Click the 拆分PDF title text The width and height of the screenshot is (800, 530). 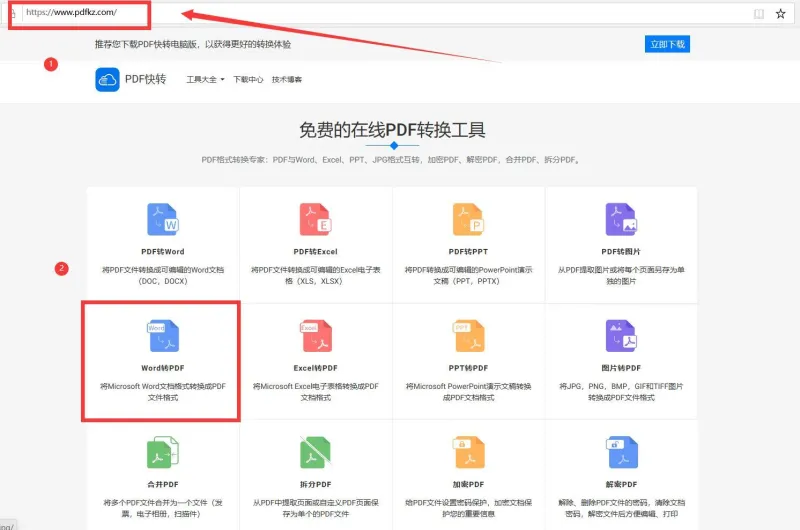click(315, 484)
